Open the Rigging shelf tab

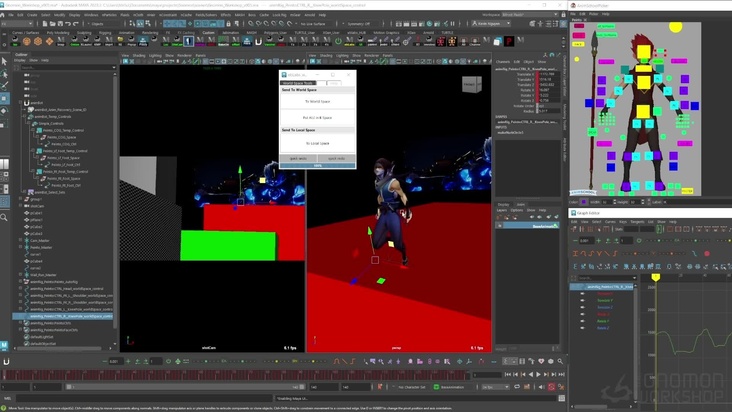click(106, 32)
